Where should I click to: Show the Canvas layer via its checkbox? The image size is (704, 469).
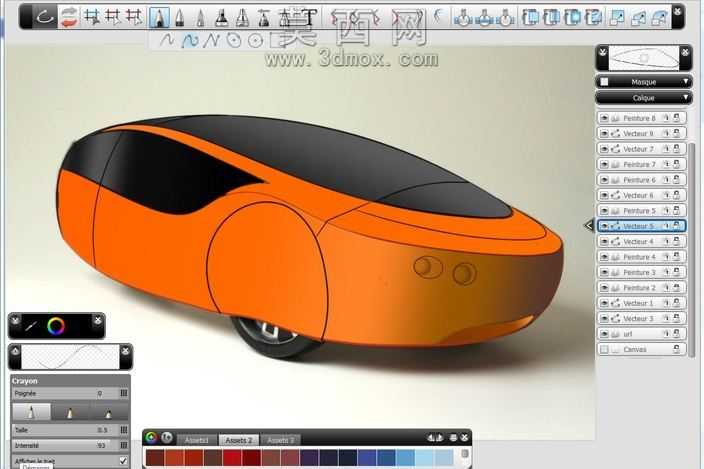(x=604, y=349)
